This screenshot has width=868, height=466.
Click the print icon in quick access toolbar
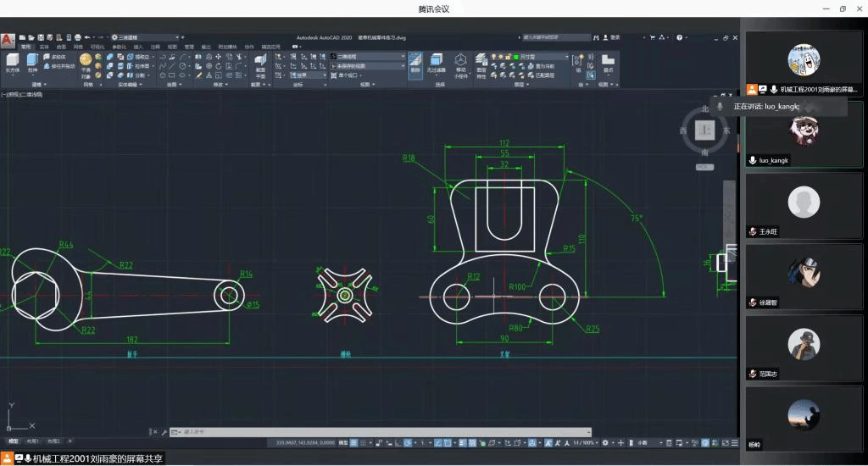coord(77,37)
